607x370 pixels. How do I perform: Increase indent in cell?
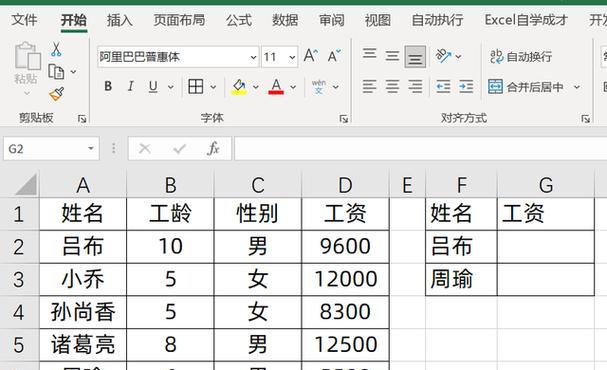click(x=466, y=87)
